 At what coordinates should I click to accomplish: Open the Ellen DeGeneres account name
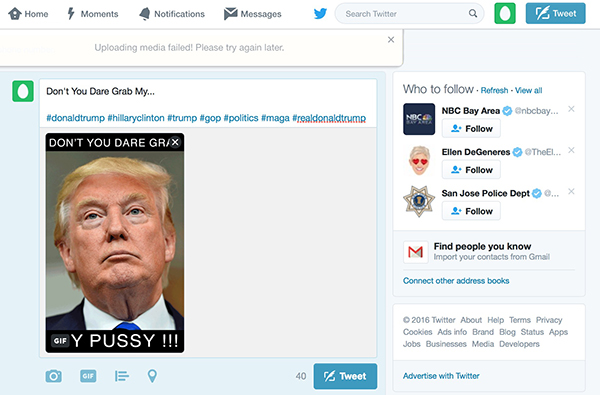476,152
